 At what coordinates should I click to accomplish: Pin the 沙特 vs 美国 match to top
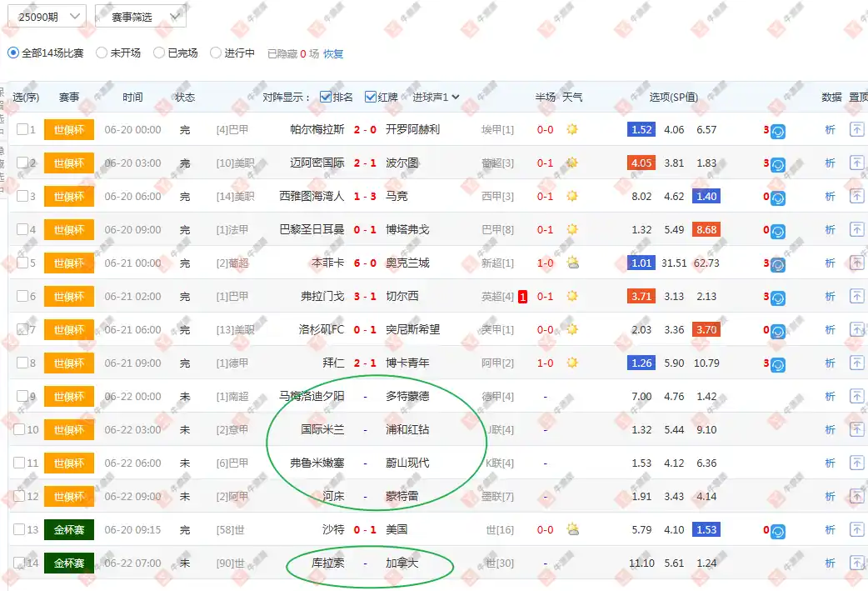tap(856, 529)
